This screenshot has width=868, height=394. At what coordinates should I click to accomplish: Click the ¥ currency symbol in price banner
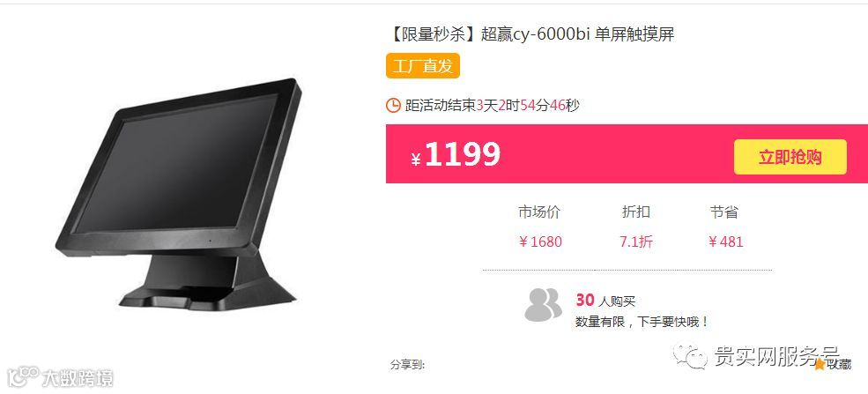click(416, 160)
